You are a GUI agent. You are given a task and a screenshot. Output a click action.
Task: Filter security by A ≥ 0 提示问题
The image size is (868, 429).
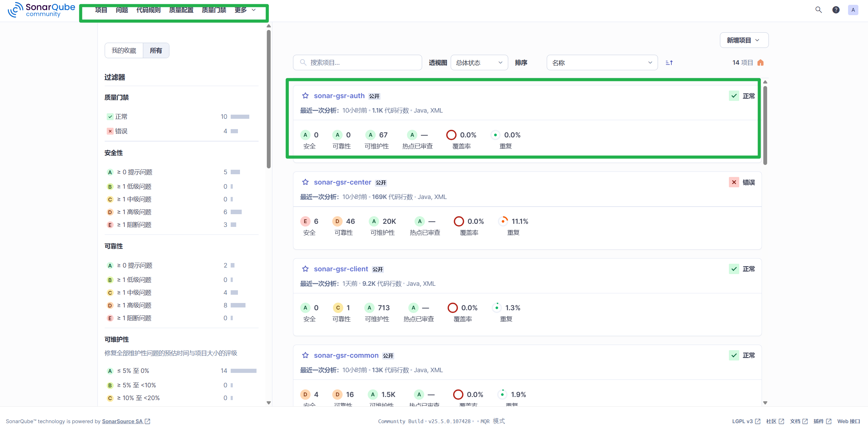coord(181,172)
